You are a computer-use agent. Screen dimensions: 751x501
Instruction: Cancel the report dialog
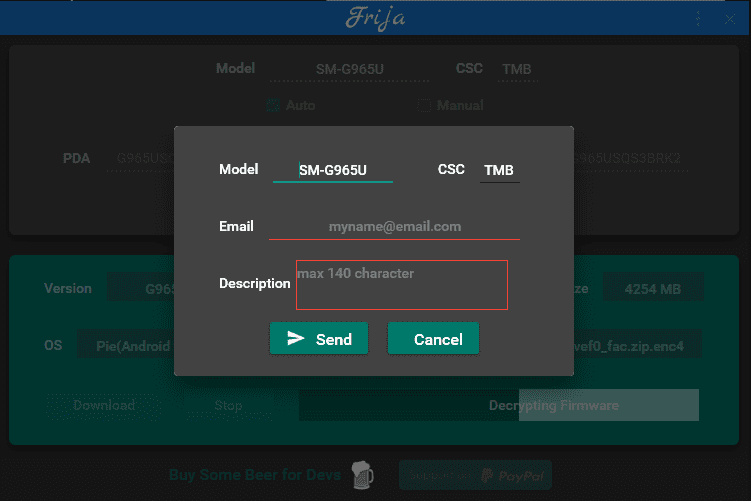[433, 339]
